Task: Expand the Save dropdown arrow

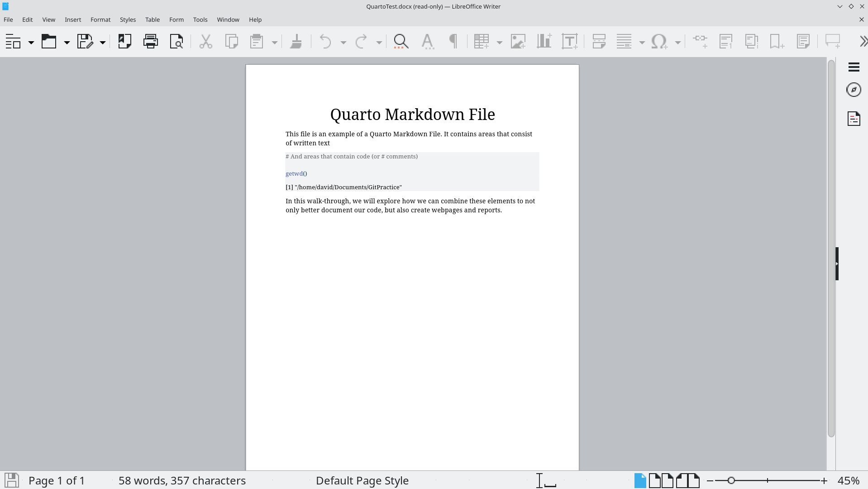Action: click(x=103, y=42)
